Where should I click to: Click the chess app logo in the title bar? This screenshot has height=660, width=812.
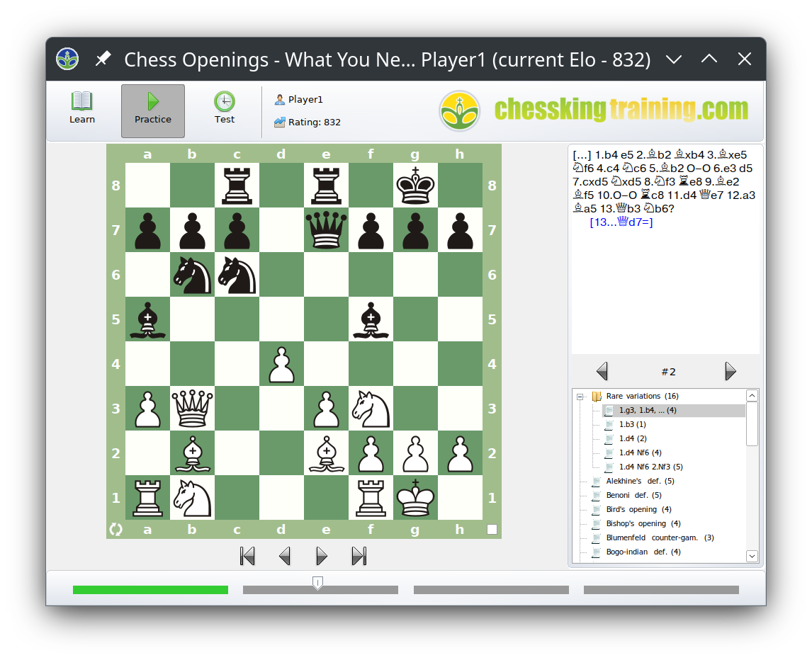coord(67,59)
